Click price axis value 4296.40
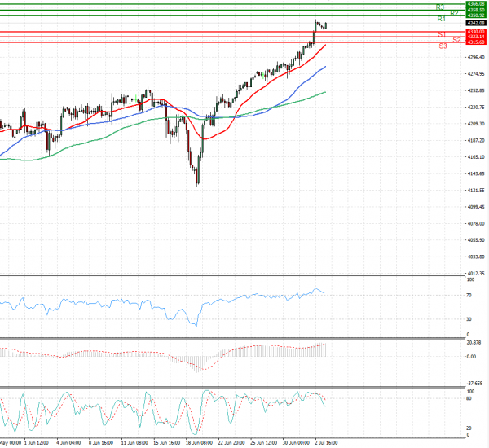Image resolution: width=489 pixels, height=448 pixels. coord(476,57)
